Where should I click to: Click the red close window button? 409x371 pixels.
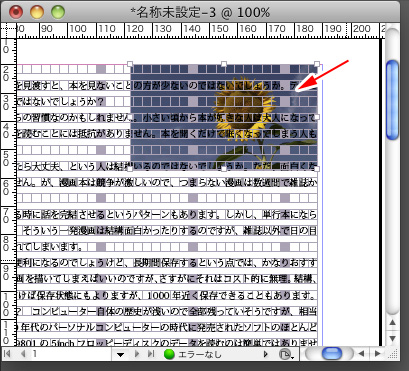click(16, 12)
